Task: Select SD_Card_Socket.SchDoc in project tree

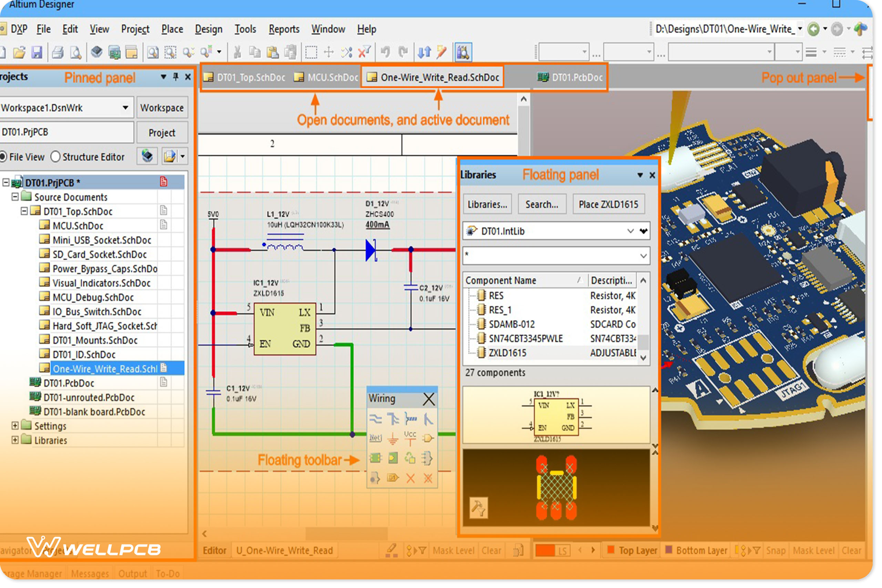Action: coord(100,255)
